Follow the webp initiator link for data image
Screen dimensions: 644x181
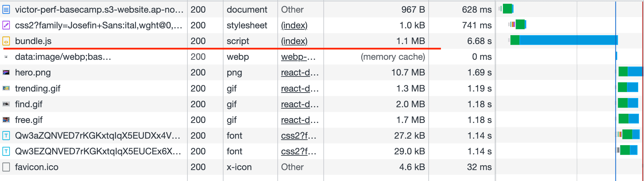pyautogui.click(x=298, y=57)
